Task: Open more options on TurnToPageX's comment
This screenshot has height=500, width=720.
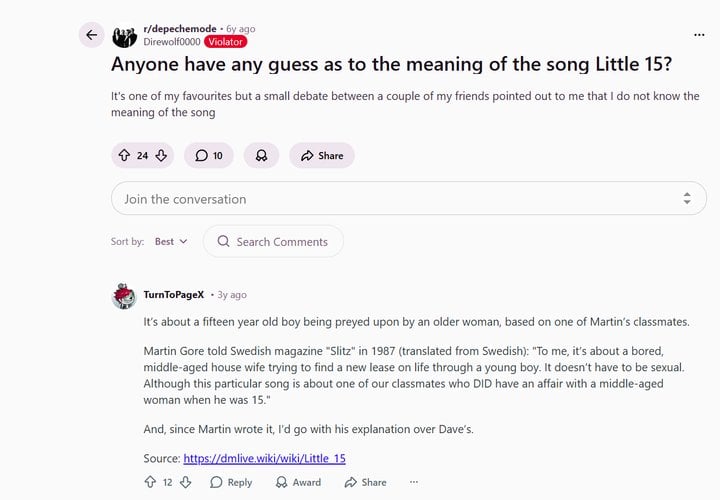Action: click(413, 482)
